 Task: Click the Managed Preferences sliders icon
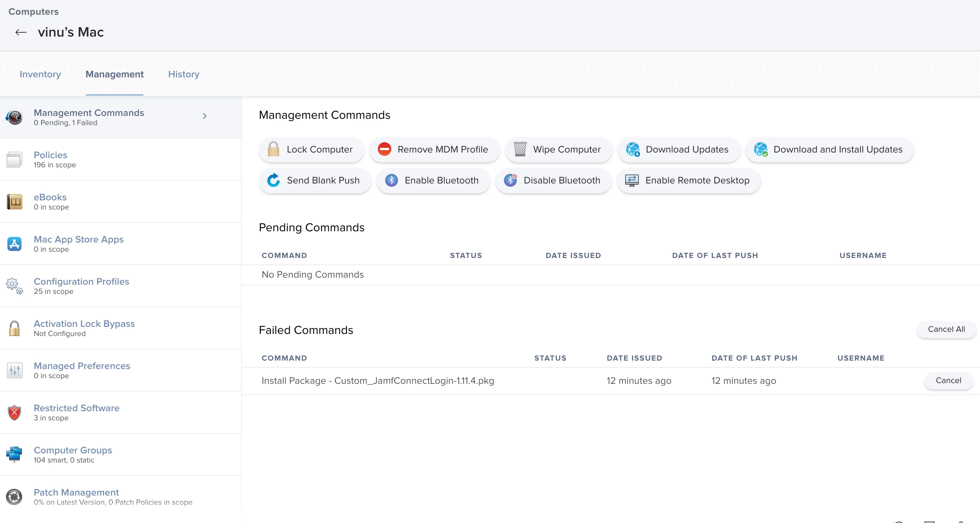click(14, 370)
